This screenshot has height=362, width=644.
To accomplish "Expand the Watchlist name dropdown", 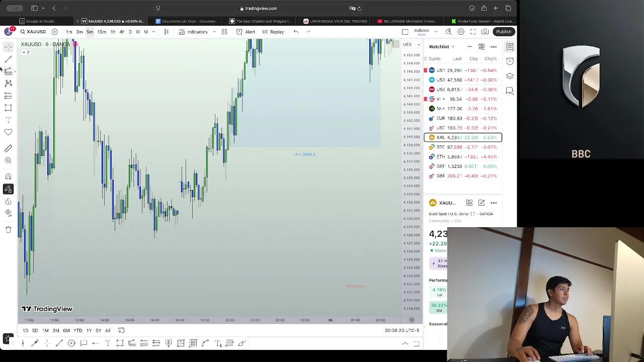I will point(442,47).
